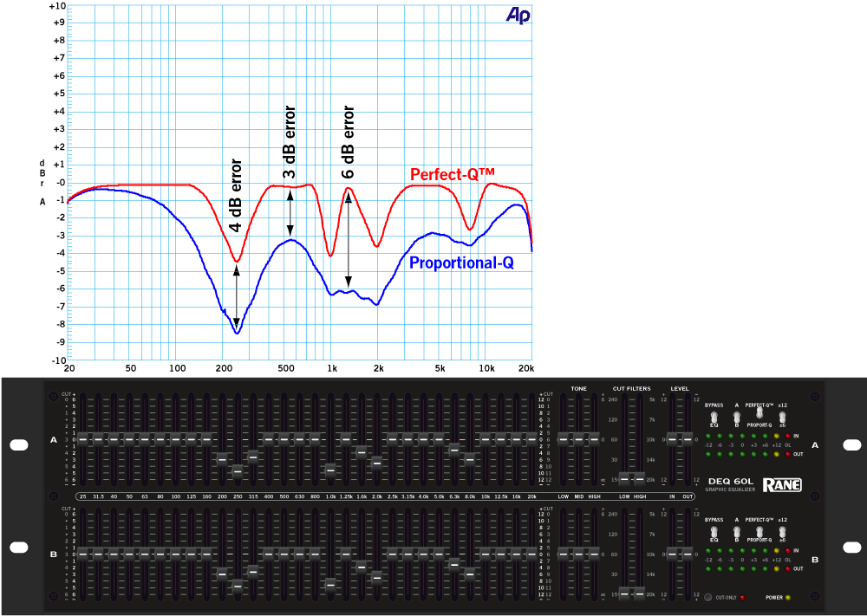Flip channel B's A/B selector switch
867x616 pixels.
(736, 531)
